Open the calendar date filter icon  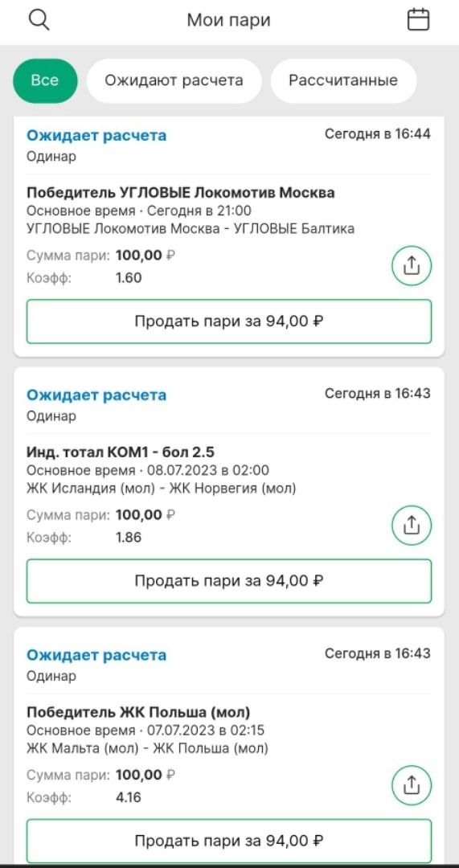[x=419, y=20]
